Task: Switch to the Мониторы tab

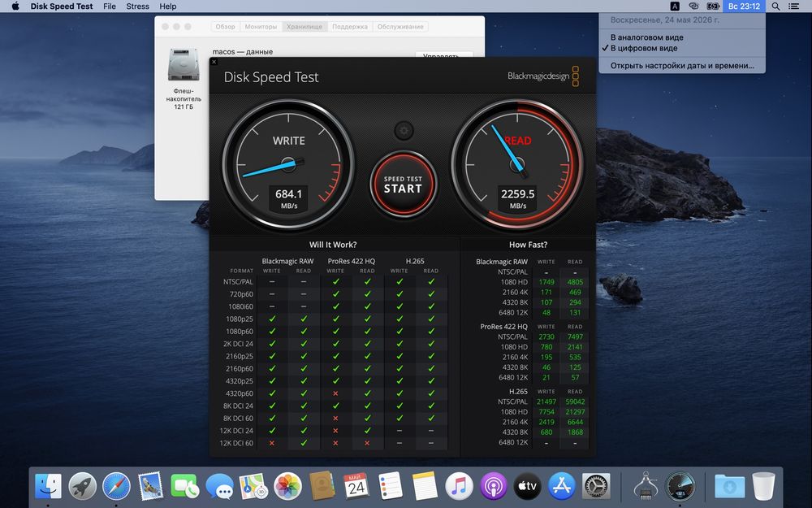Action: point(261,27)
